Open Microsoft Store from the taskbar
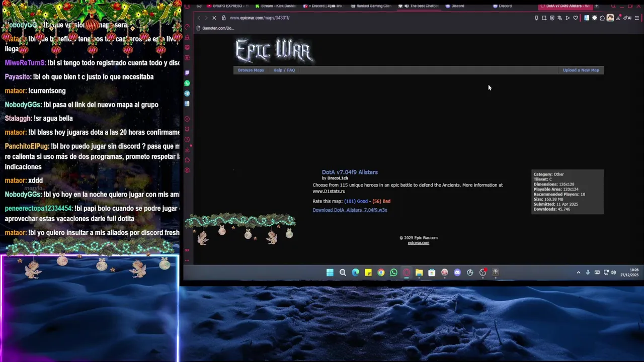The height and width of the screenshot is (362, 644). click(x=432, y=273)
